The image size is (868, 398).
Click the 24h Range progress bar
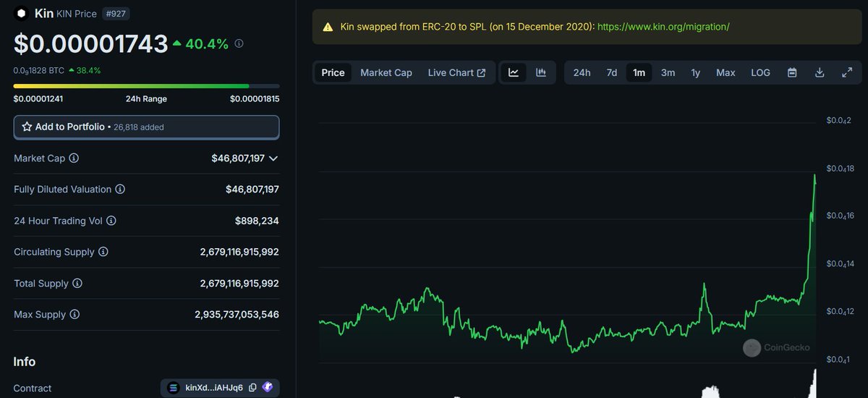[x=146, y=86]
